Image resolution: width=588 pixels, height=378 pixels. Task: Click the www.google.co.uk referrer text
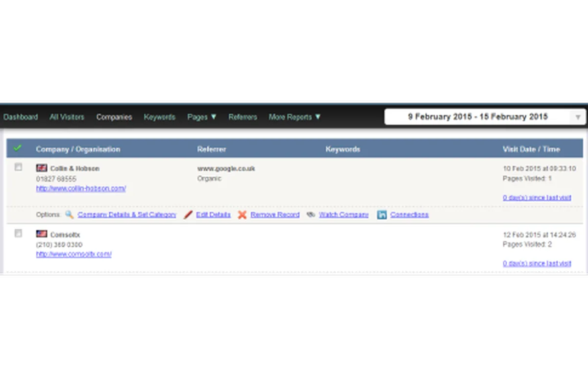226,168
